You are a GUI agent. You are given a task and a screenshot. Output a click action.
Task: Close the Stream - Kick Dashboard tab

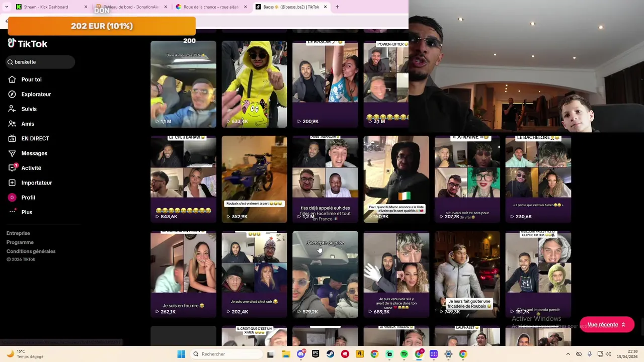(x=86, y=7)
